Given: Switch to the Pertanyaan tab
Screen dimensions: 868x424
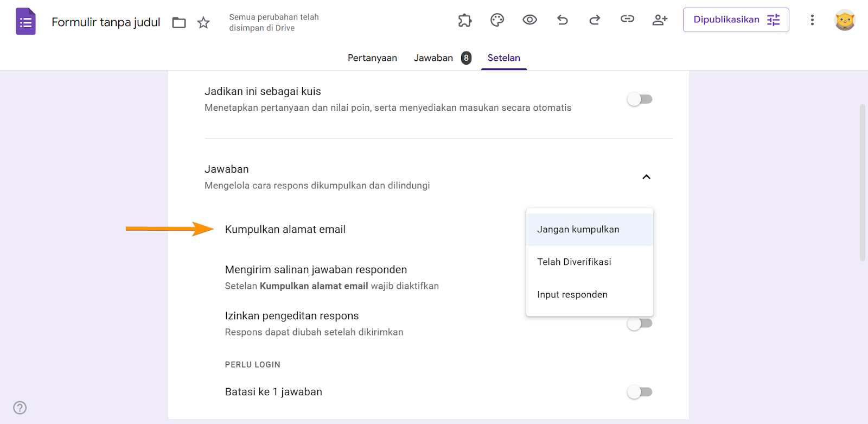Looking at the screenshot, I should click(372, 58).
